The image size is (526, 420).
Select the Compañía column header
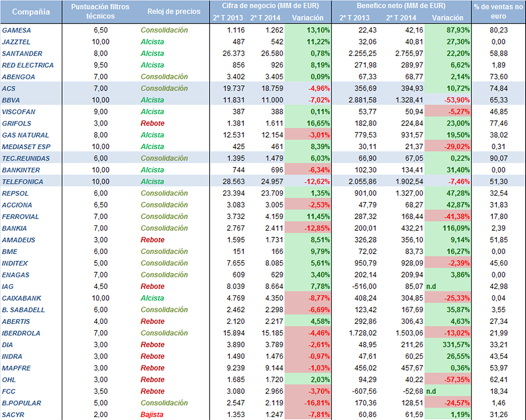click(31, 12)
